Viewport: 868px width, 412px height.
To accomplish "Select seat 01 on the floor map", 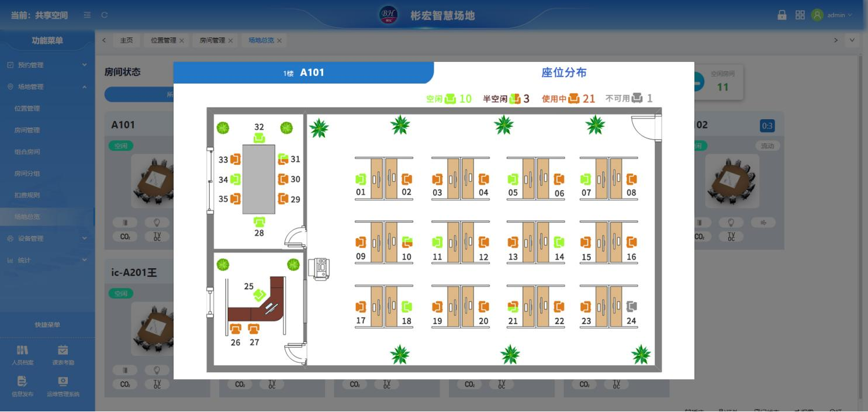I will [x=360, y=180].
